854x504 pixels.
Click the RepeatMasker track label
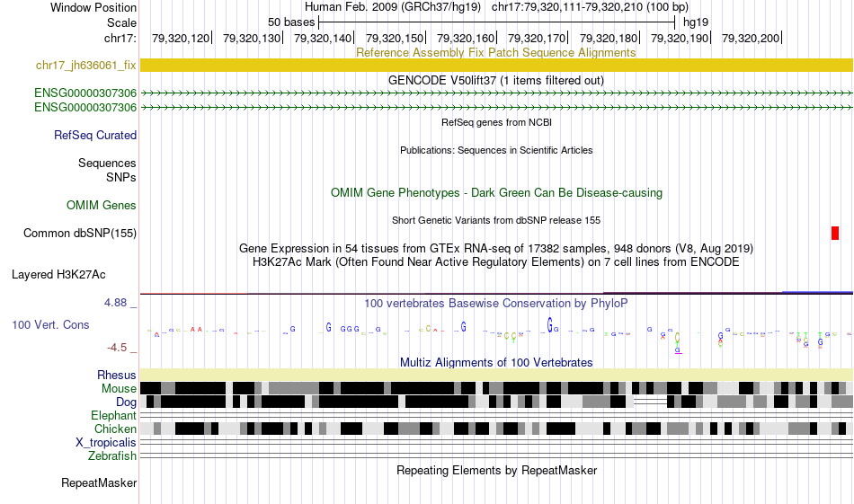point(99,482)
